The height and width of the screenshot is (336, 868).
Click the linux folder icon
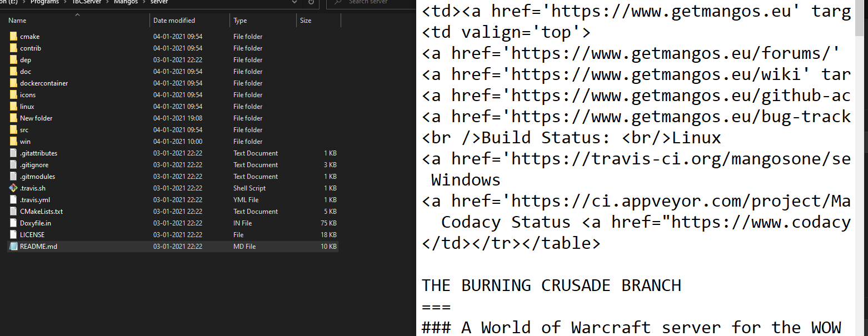[x=13, y=107]
